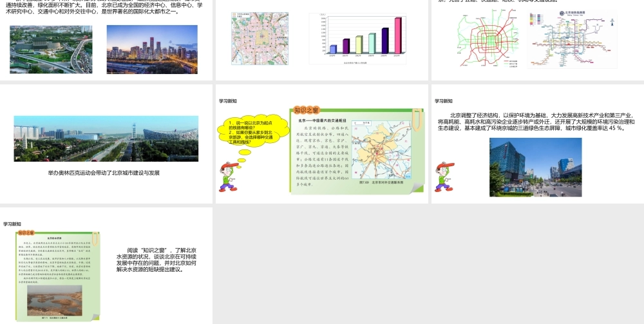This screenshot has width=644, height=324.
Task: Select the Olympic park panorama photo
Action: (x=106, y=138)
